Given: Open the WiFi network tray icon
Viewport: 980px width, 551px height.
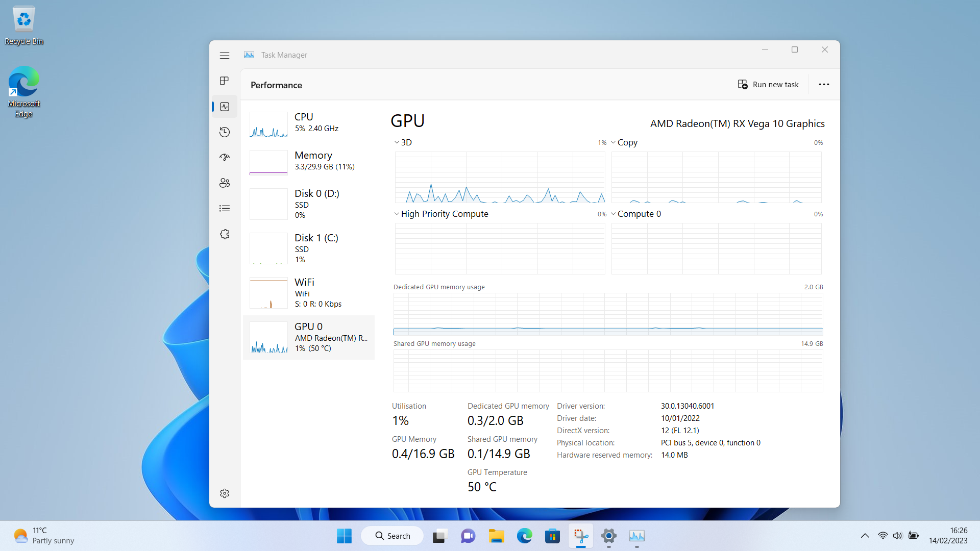Looking at the screenshot, I should [883, 536].
